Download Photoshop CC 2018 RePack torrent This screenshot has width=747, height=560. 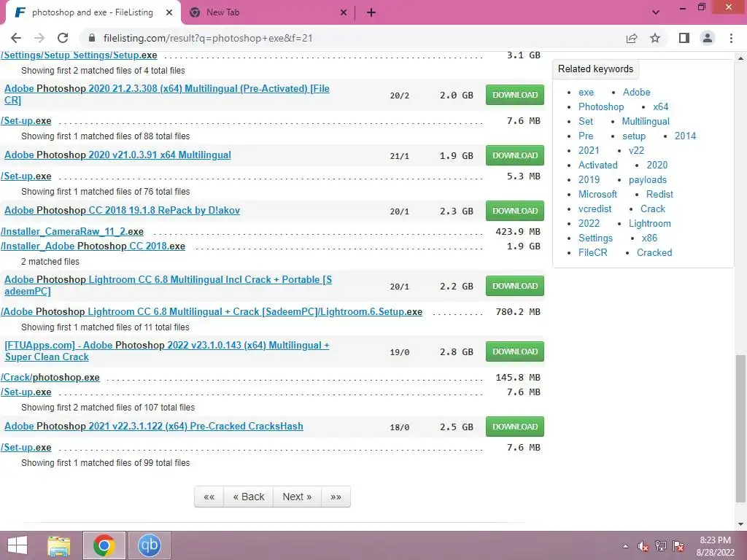[x=515, y=211]
